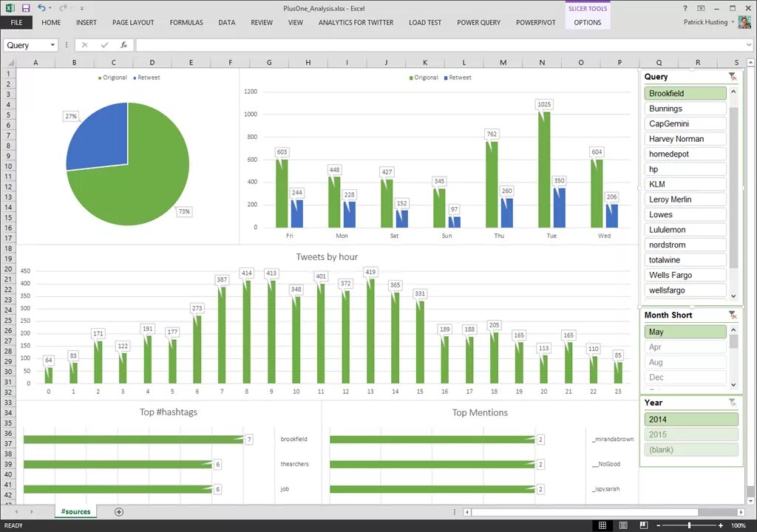
Task: Click the 100% zoom level
Action: pos(739,525)
